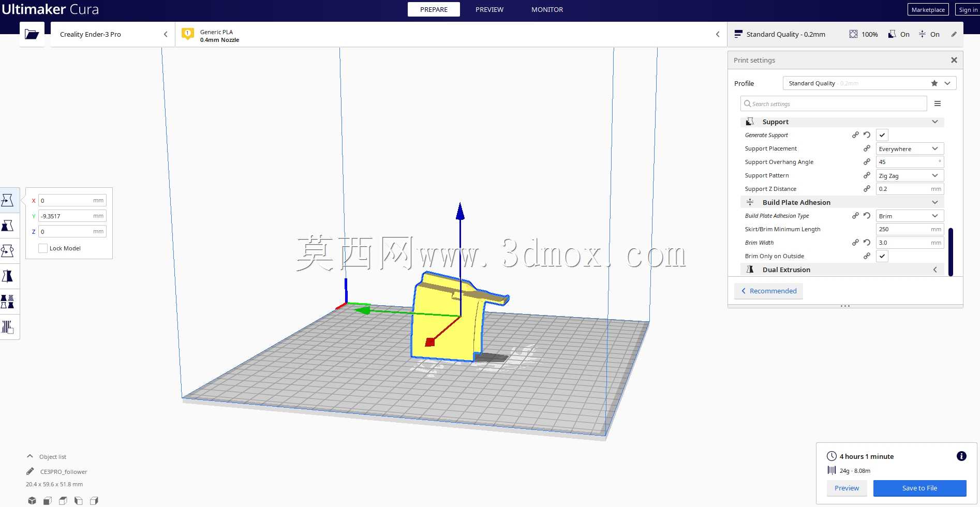Click link icon beside Brim Only on Outside
The width and height of the screenshot is (980, 507).
(867, 256)
